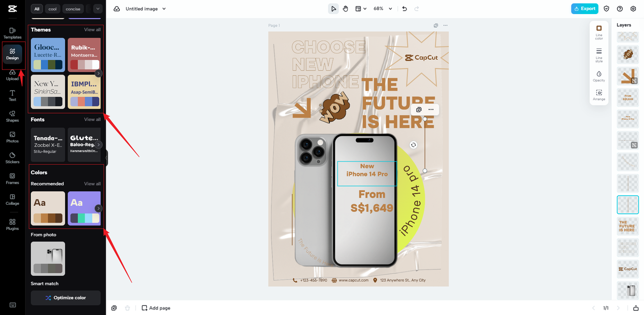Click rotate handle beside selected line
Viewport: 644px width, 315px height.
click(413, 145)
